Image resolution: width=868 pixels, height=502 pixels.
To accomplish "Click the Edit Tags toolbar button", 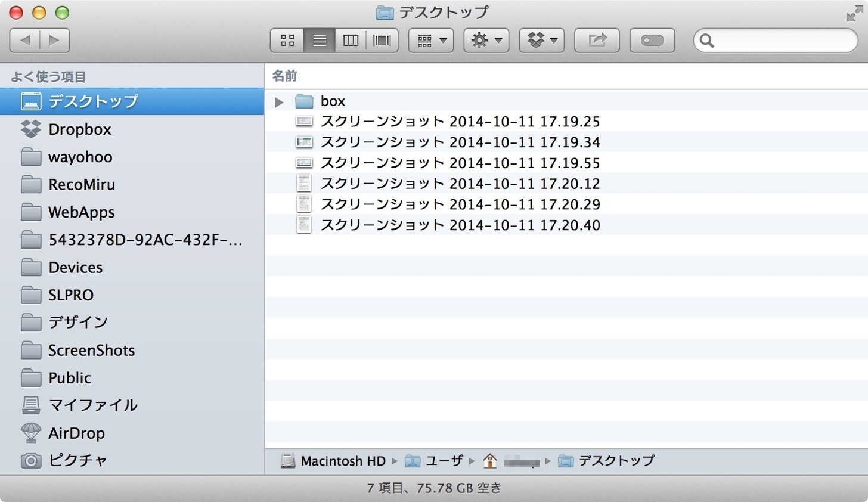I will pos(652,41).
